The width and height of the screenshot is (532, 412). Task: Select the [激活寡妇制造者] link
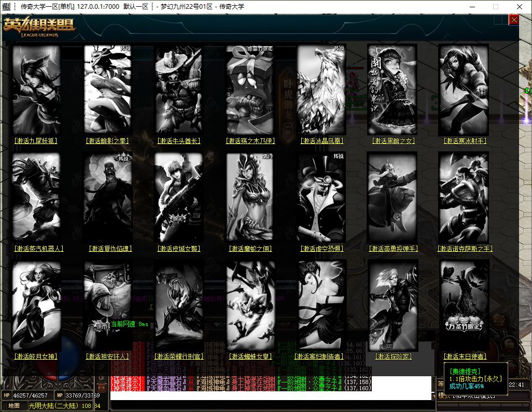pos(319,357)
